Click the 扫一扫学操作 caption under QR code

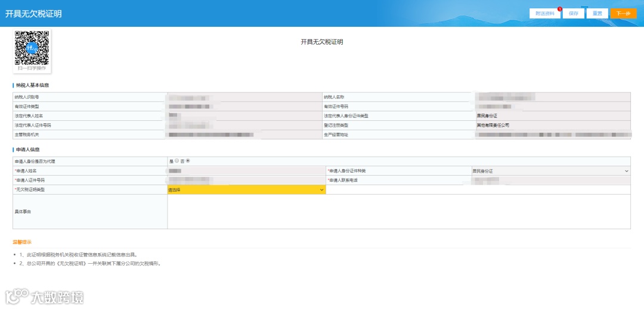[32, 68]
